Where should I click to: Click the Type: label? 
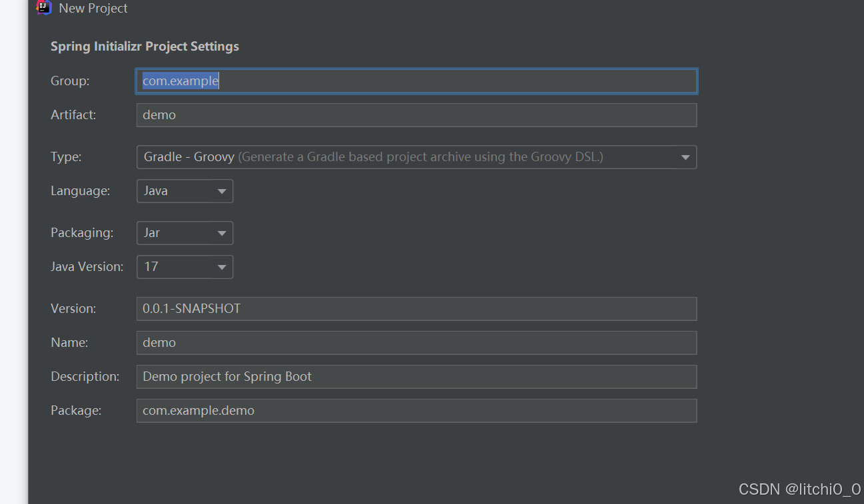point(66,157)
